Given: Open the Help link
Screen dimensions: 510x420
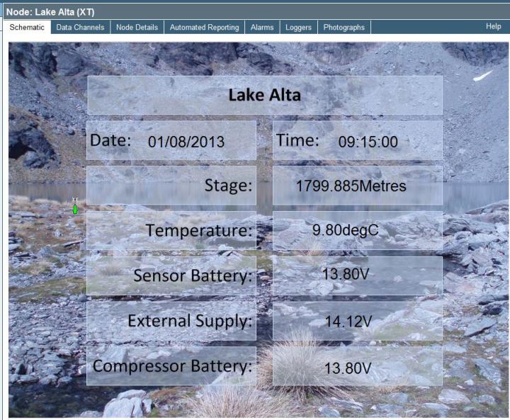Looking at the screenshot, I should [x=493, y=26].
